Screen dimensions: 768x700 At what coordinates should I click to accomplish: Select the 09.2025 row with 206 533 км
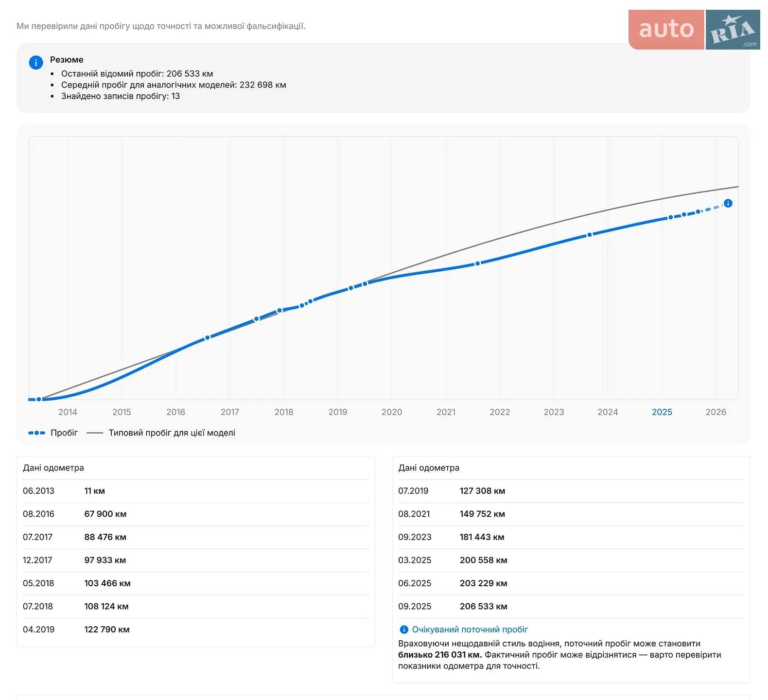(571, 607)
